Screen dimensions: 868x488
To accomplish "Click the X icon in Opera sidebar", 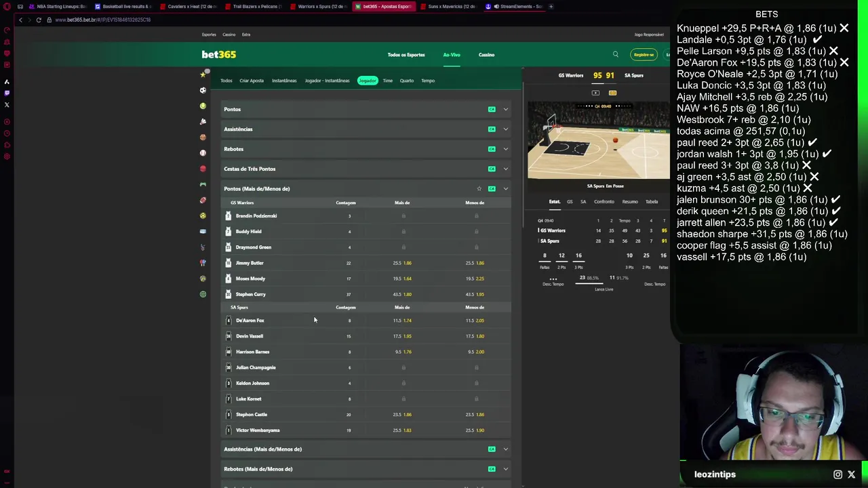I will 7,104.
